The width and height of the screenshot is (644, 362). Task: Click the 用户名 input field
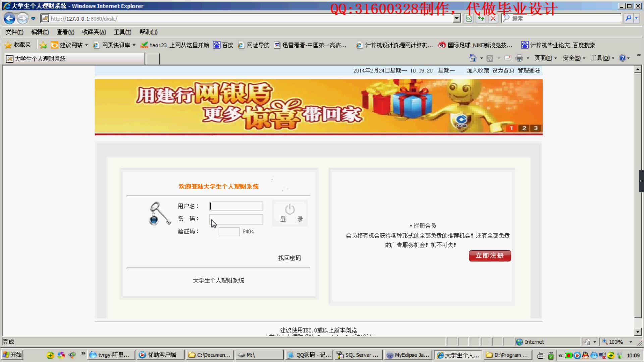click(236, 206)
